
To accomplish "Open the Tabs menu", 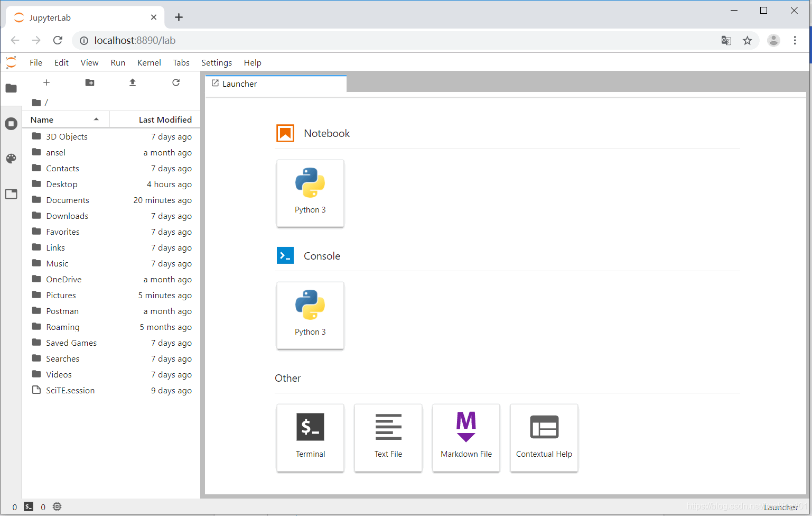I will coord(181,62).
